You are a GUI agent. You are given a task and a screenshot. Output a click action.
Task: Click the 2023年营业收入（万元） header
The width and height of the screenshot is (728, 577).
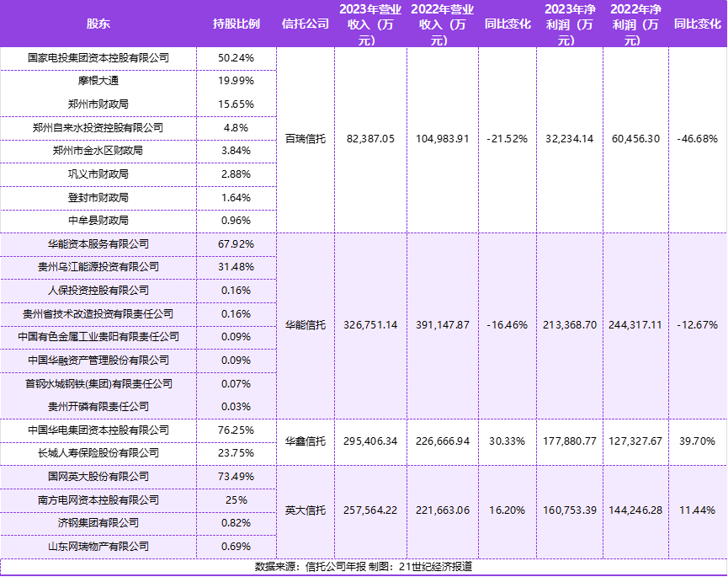370,24
